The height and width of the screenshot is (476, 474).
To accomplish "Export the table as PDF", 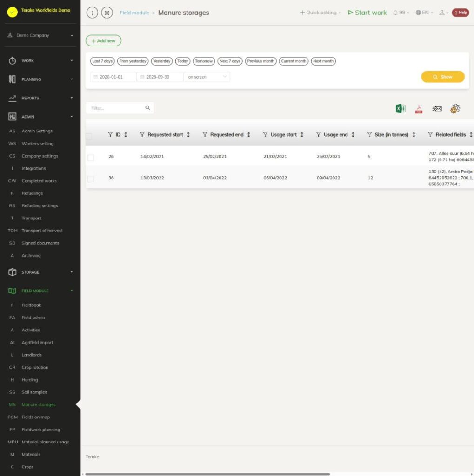I will click(x=419, y=109).
